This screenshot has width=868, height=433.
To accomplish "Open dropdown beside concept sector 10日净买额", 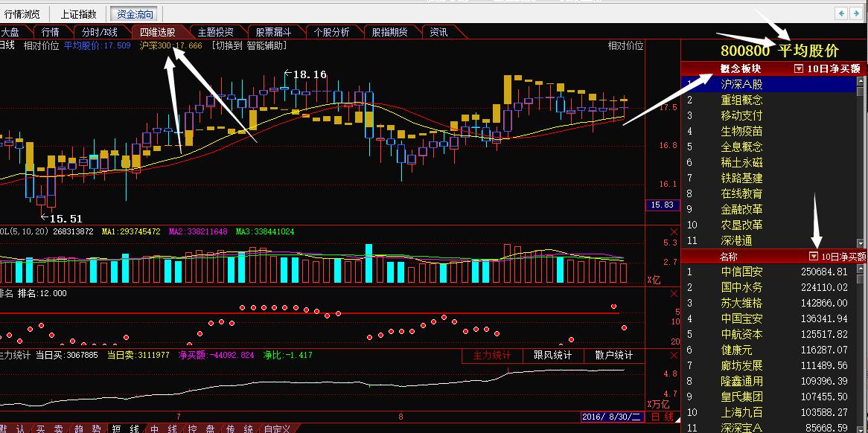I will pyautogui.click(x=799, y=68).
